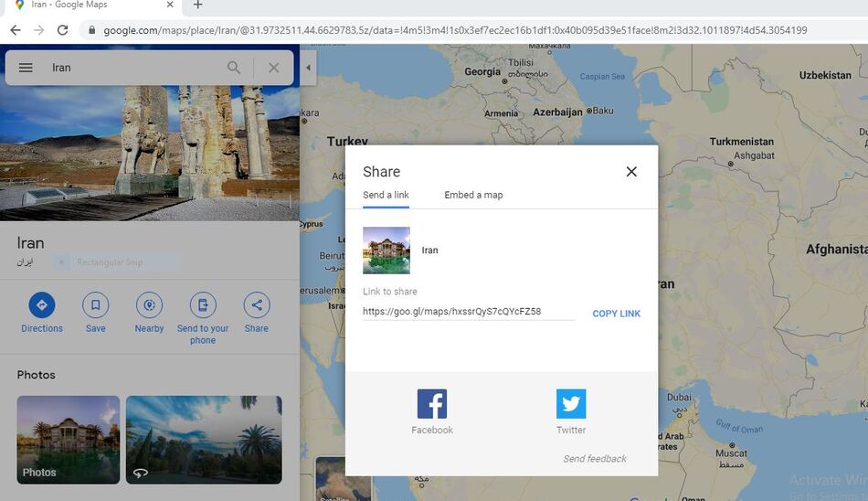Reload the page
This screenshot has width=868, height=501.
[62, 30]
